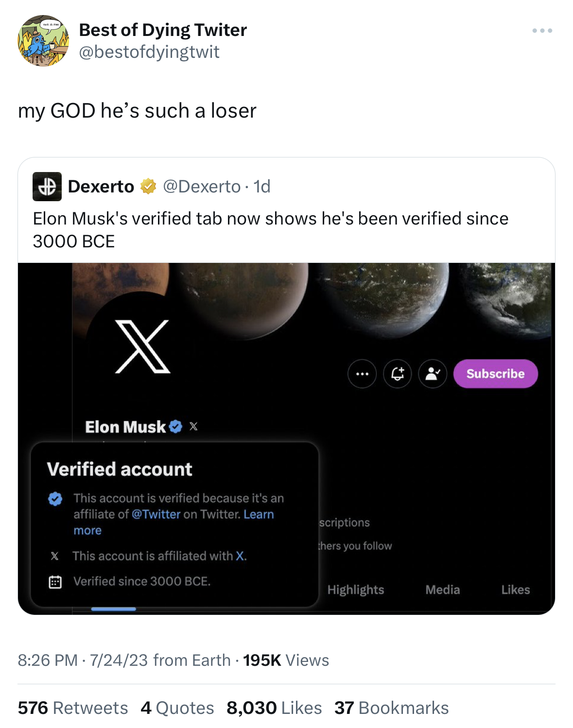Screen dimensions: 573x728
Task: Open the three-dot tweet options menu
Action: click(542, 31)
